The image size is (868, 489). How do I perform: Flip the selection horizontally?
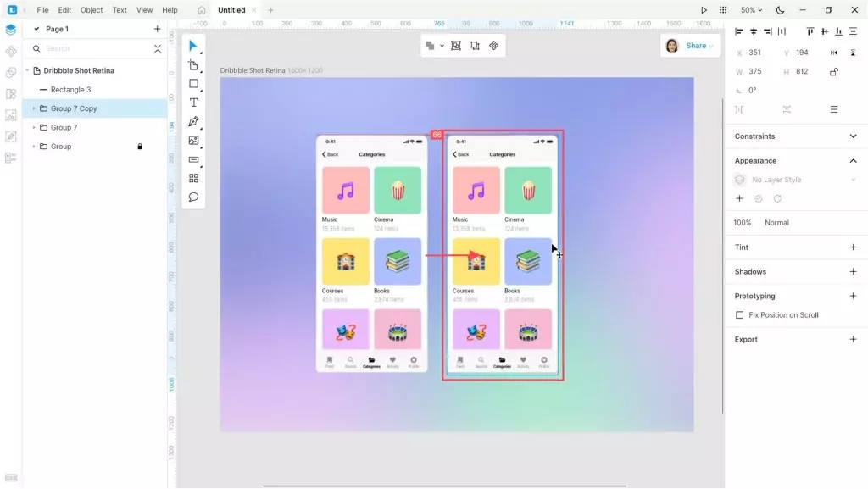point(834,53)
